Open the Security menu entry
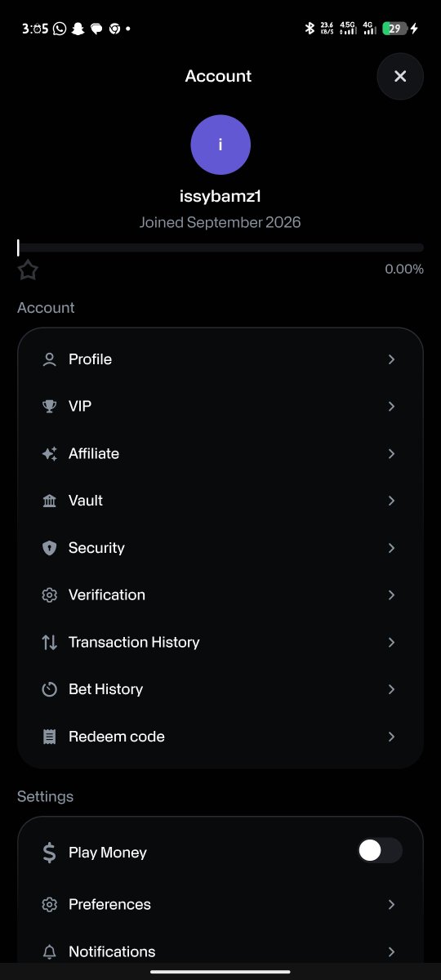Image resolution: width=441 pixels, height=980 pixels. click(220, 548)
